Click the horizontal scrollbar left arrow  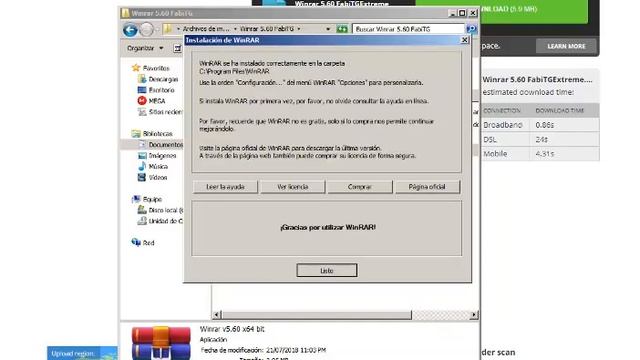217,315
